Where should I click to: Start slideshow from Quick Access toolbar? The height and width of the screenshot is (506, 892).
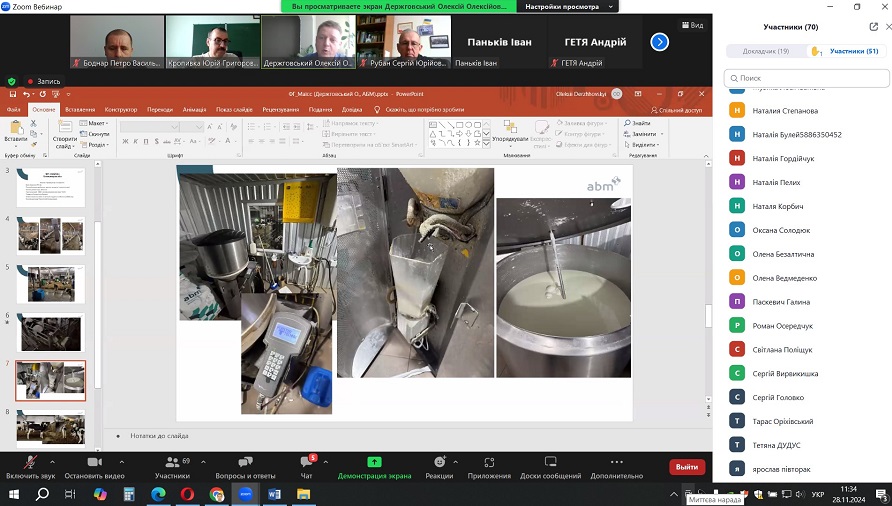point(56,94)
